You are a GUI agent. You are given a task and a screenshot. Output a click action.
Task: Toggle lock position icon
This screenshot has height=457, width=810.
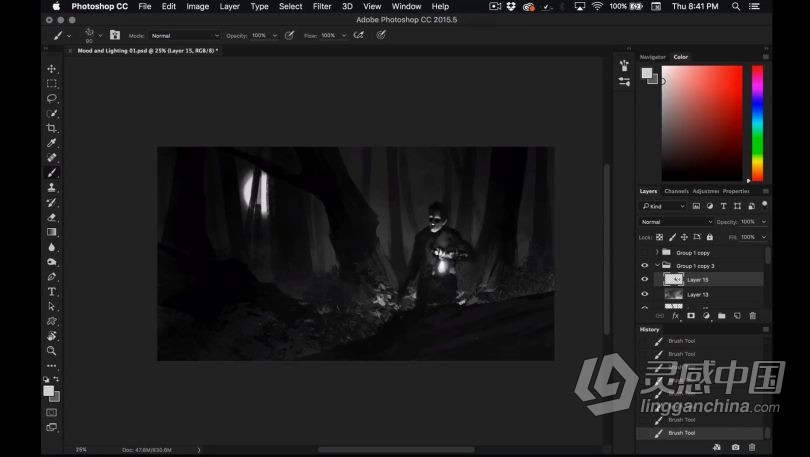pos(684,237)
